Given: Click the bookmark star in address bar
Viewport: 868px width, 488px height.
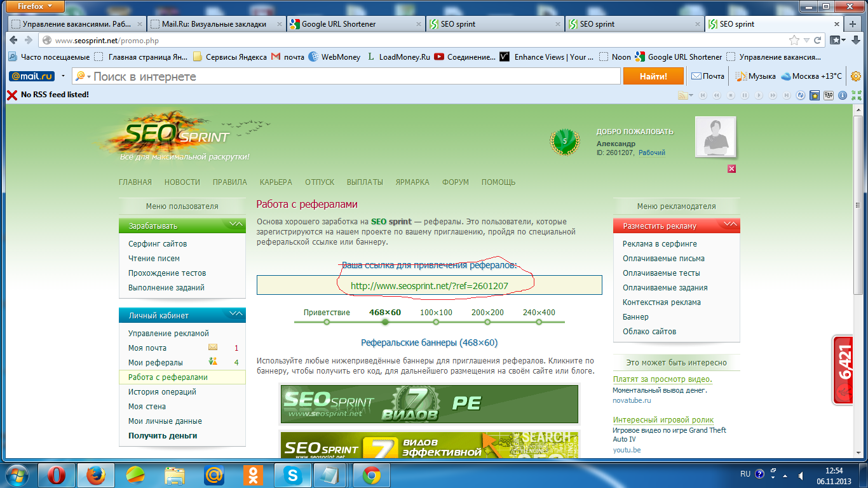Looking at the screenshot, I should [794, 40].
